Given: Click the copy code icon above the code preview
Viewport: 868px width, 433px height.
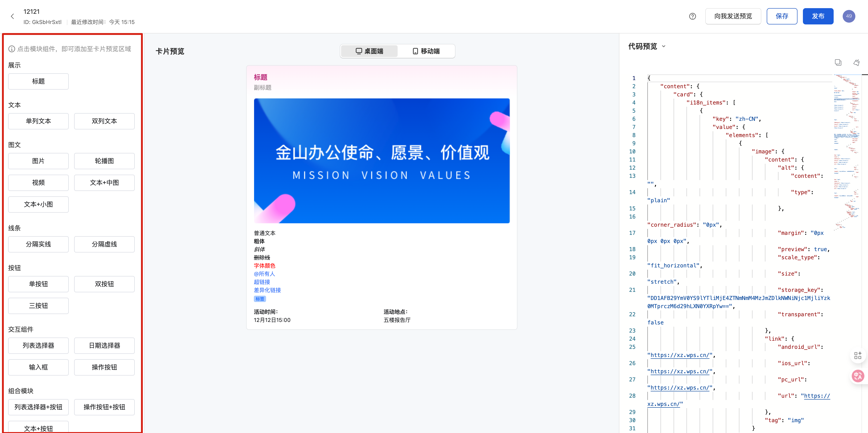Looking at the screenshot, I should click(x=838, y=62).
